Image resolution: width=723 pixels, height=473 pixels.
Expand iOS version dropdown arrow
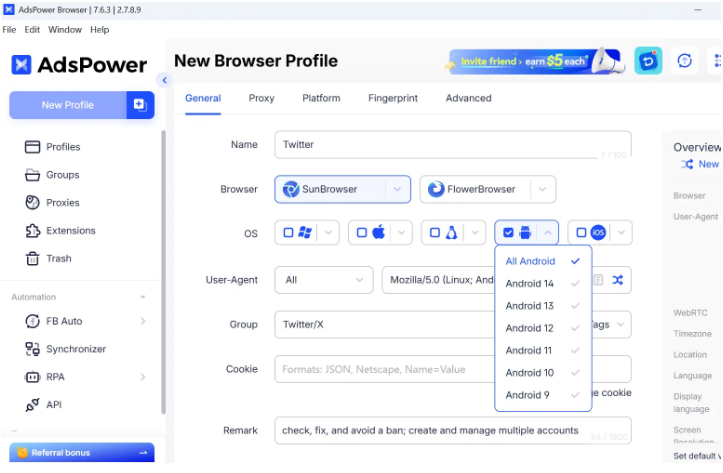coord(621,233)
